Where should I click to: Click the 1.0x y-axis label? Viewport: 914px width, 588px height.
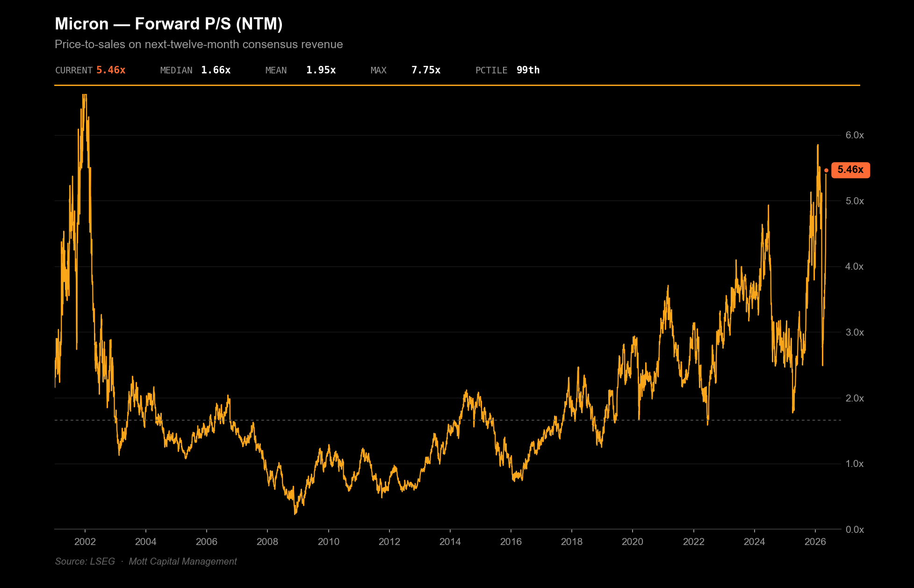[855, 464]
